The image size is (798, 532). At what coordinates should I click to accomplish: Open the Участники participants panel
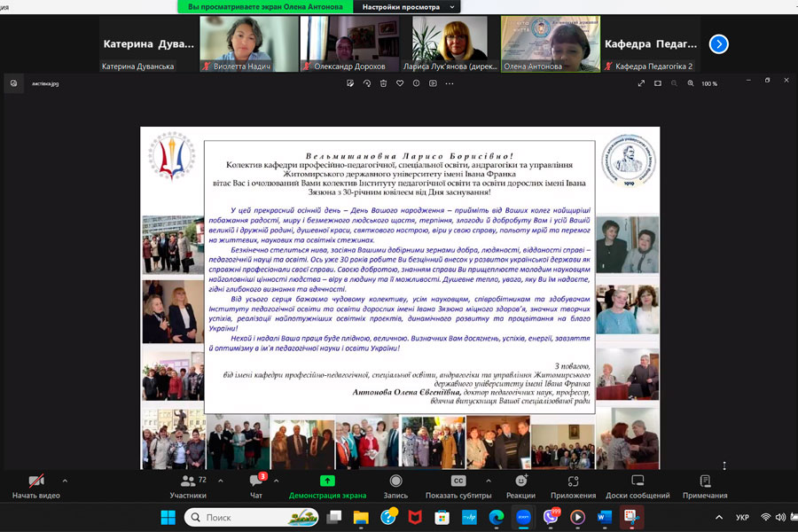click(x=188, y=487)
